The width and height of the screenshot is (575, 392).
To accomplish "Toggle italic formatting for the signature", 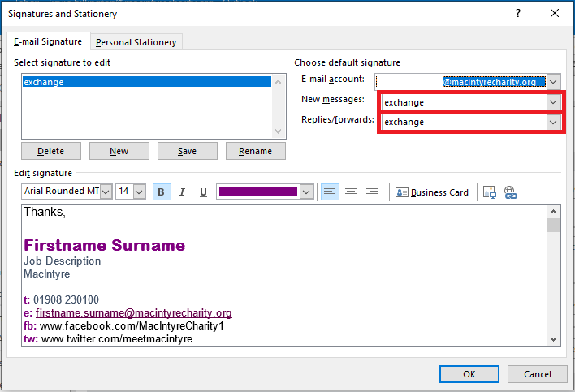I will pos(182,192).
